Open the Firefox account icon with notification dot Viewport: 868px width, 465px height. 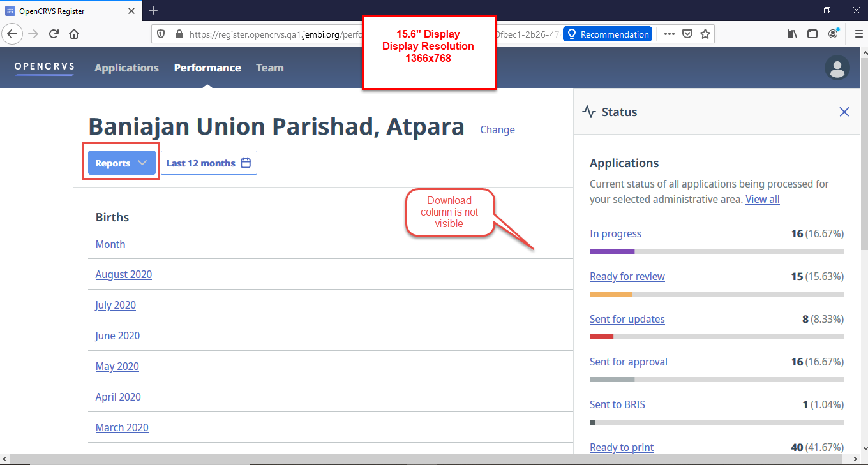pos(833,34)
